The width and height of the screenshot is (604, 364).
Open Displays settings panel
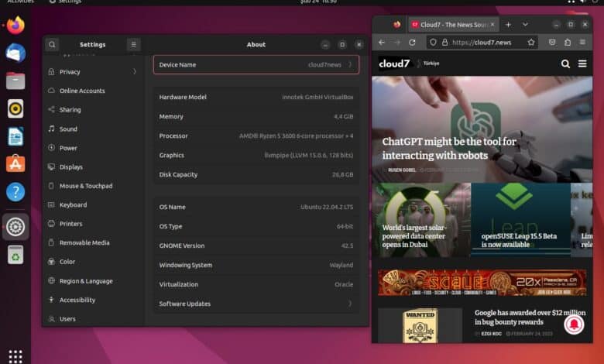click(x=93, y=167)
